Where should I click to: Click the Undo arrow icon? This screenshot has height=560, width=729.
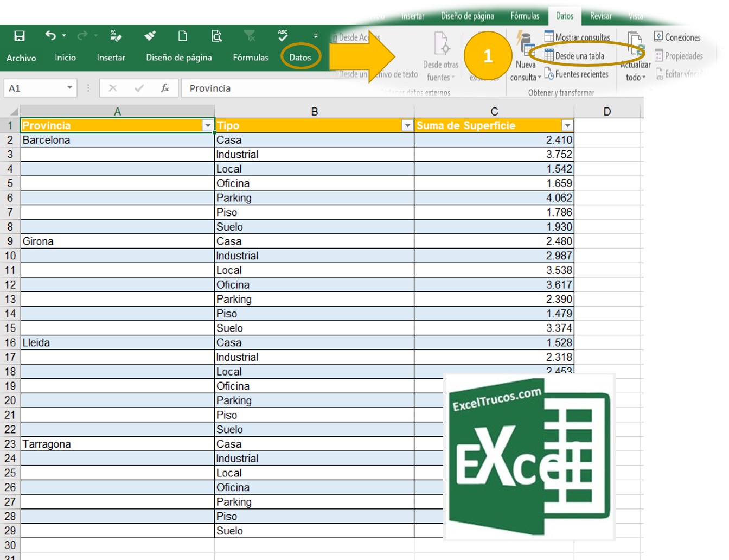pos(50,36)
